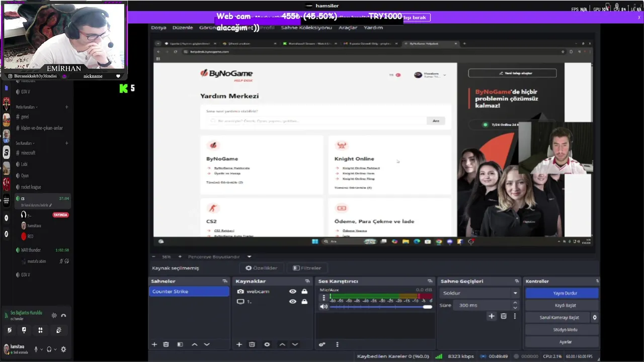Open Özellikler source properties button

[261, 268]
